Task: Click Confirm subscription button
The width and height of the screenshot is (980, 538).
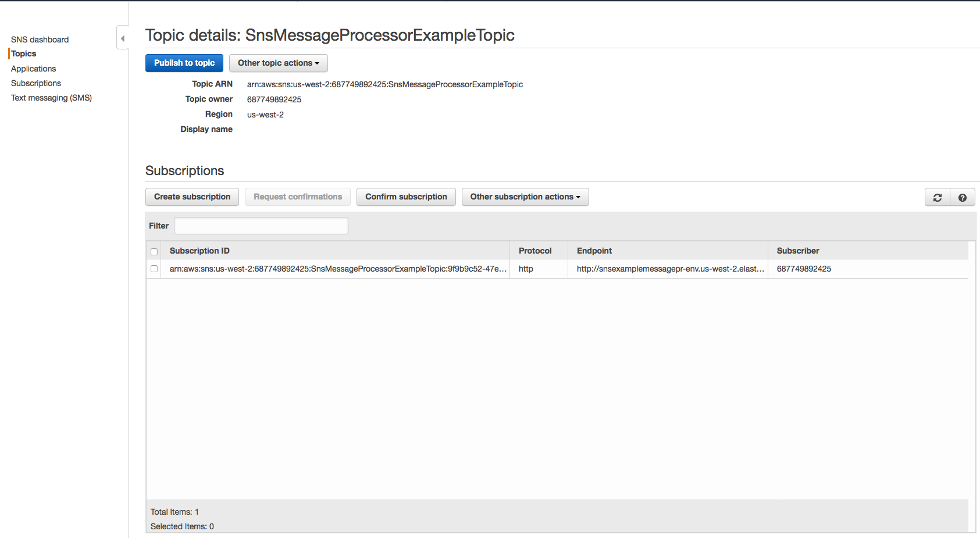Action: [x=406, y=197]
